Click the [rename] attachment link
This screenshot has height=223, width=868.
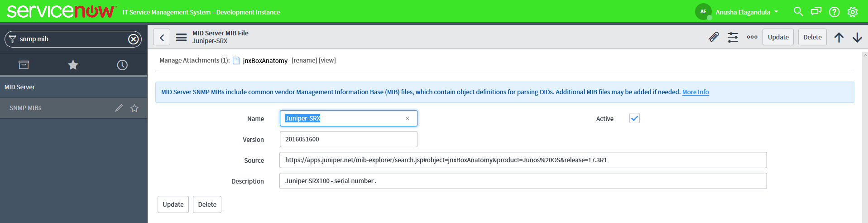coord(304,60)
